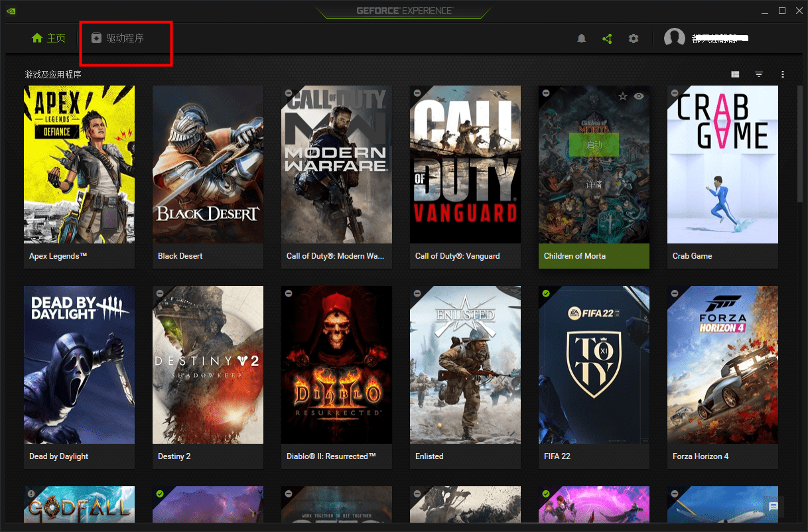808x532 pixels.
Task: Switch games to grid view icon
Action: [735, 74]
